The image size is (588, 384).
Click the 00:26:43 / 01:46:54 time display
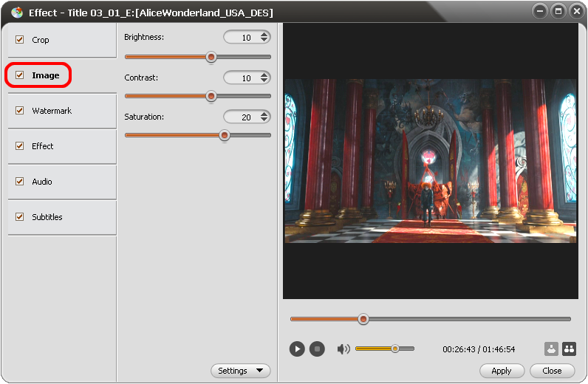(479, 349)
